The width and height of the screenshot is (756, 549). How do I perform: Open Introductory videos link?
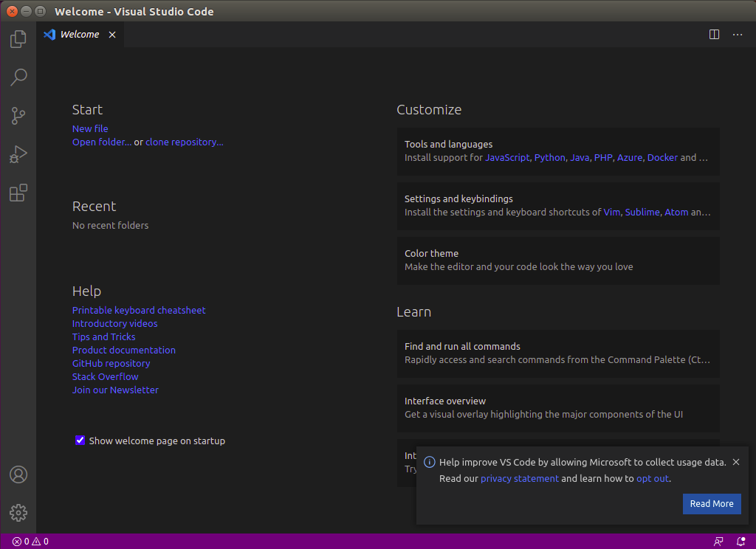[114, 323]
